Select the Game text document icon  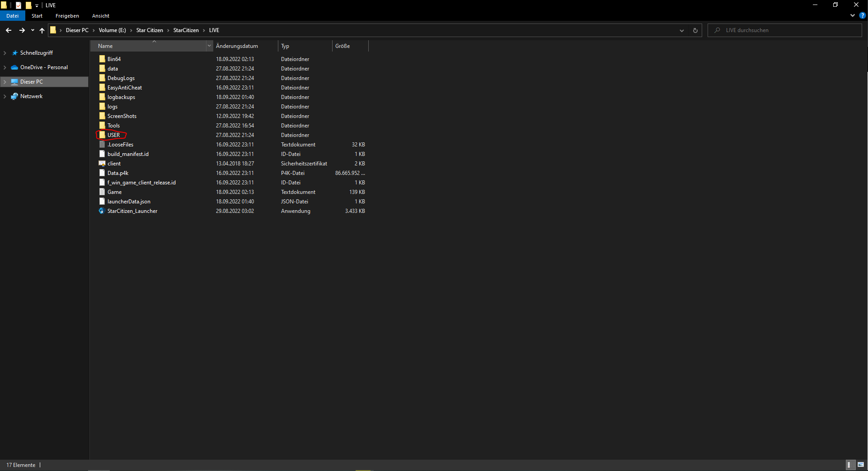pyautogui.click(x=102, y=192)
